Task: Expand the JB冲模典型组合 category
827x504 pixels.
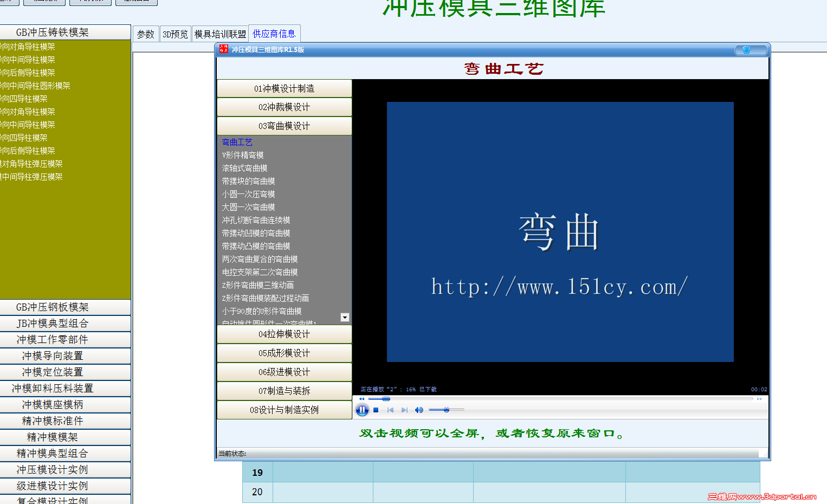Action: [65, 324]
